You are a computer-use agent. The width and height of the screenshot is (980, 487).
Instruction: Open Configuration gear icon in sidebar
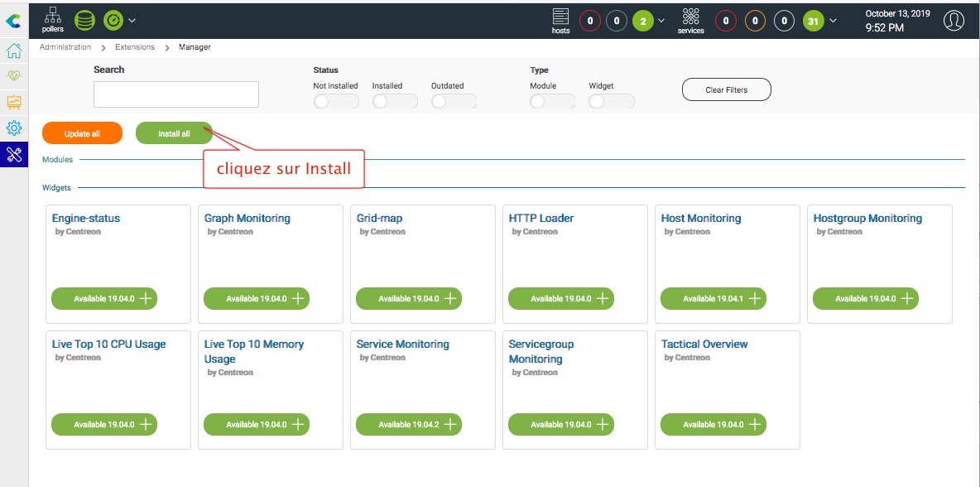coord(14,128)
